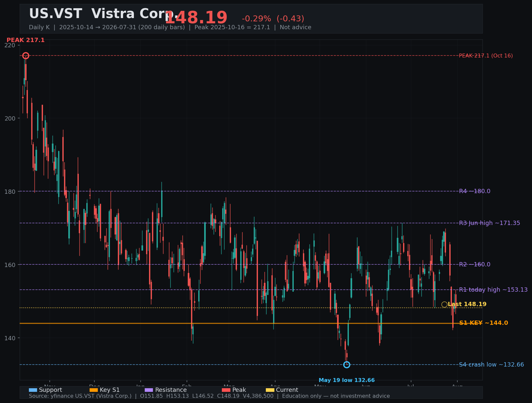
Task: Click the 180 y-axis tick label
Action: tap(11, 191)
